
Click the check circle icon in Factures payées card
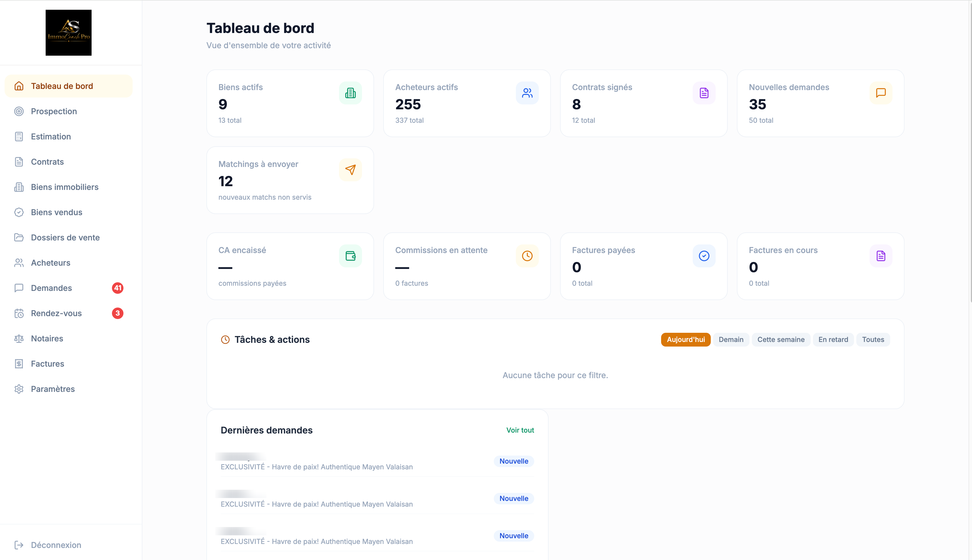[x=704, y=256]
